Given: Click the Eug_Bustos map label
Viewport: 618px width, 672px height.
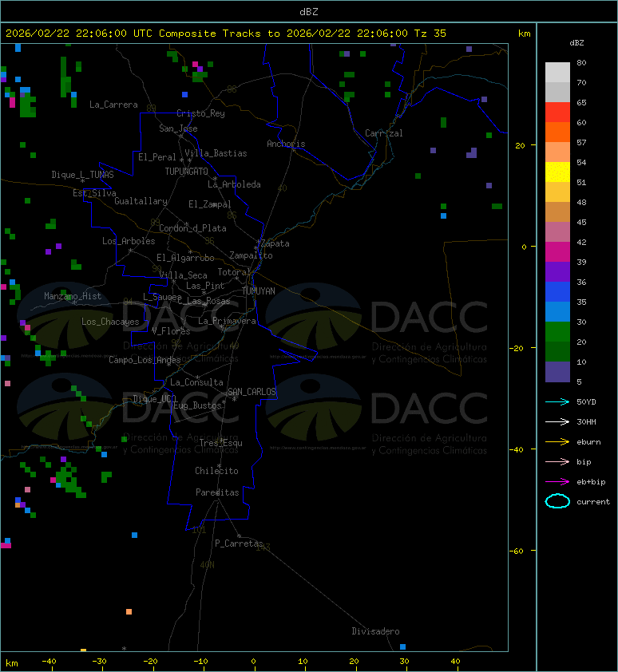Looking at the screenshot, I should point(198,405).
